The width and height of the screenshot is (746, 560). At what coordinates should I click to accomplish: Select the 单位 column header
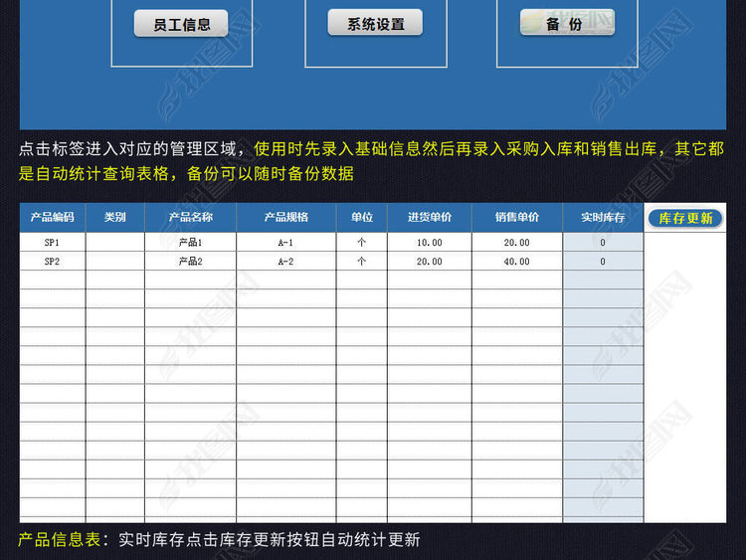[x=362, y=218]
